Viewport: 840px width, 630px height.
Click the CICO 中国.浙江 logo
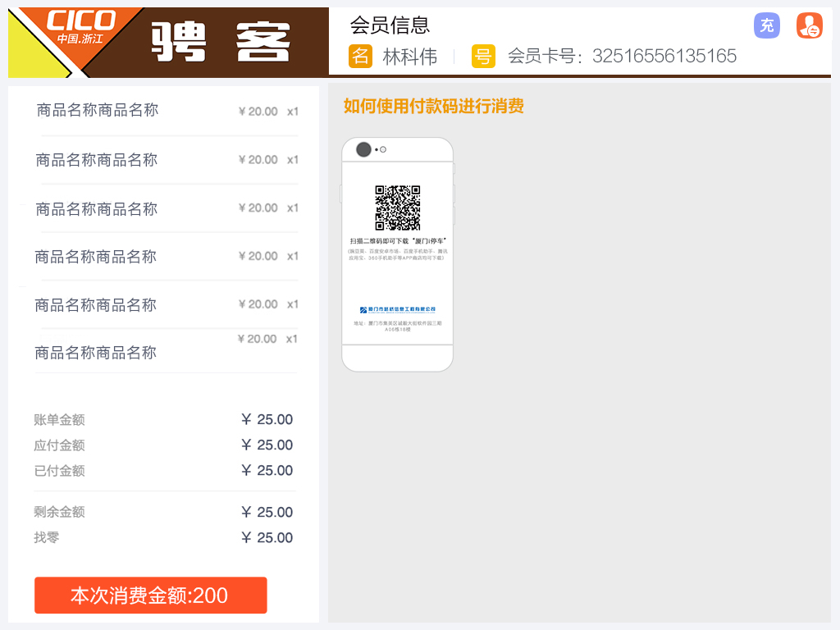click(x=80, y=26)
